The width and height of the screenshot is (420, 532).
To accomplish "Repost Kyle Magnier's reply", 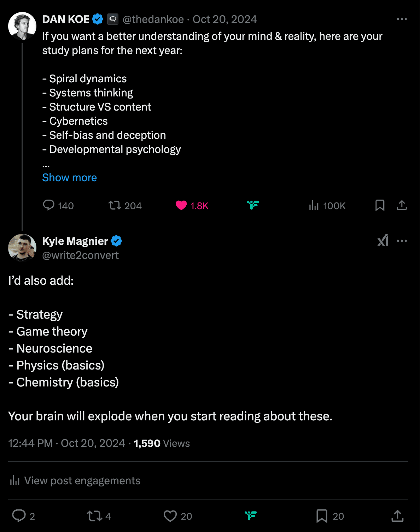I will 94,516.
